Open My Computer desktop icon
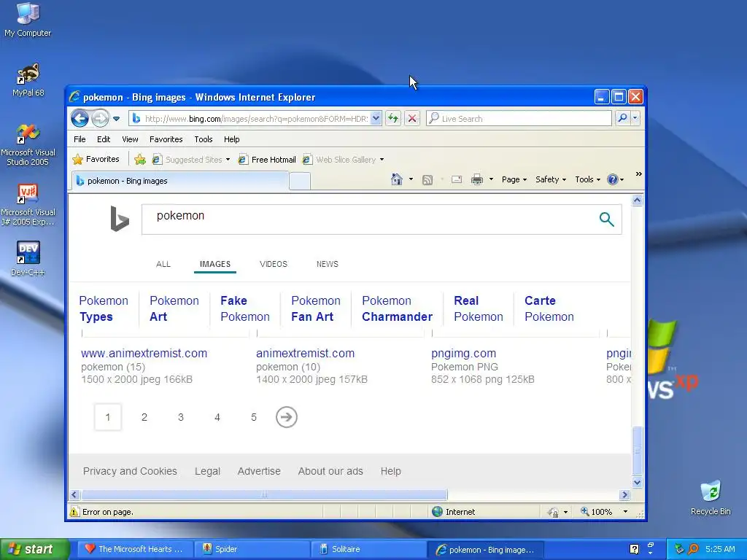This screenshot has width=747, height=560. (x=28, y=20)
